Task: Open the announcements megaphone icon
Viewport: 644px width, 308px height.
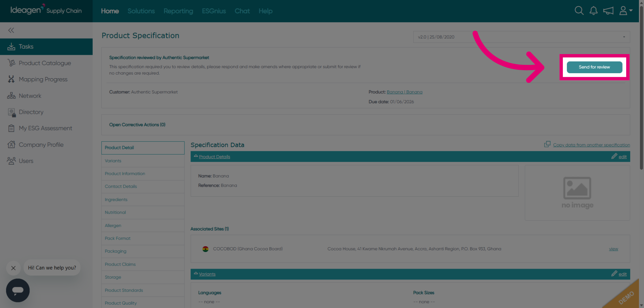Action: coord(608,11)
